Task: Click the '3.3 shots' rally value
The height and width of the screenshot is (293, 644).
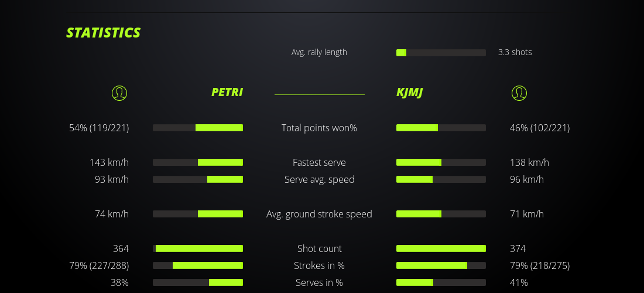Action: tap(515, 52)
